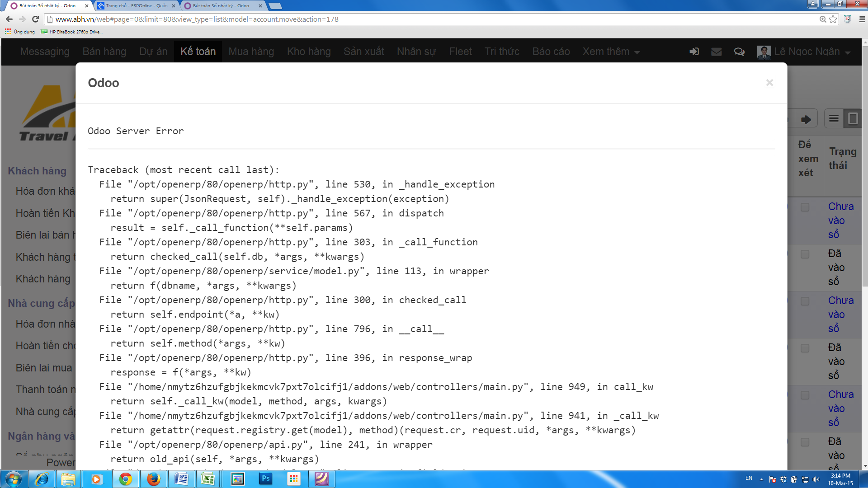Launch Internet Explorer from taskbar
Screen dimensions: 868x488
click(42, 479)
